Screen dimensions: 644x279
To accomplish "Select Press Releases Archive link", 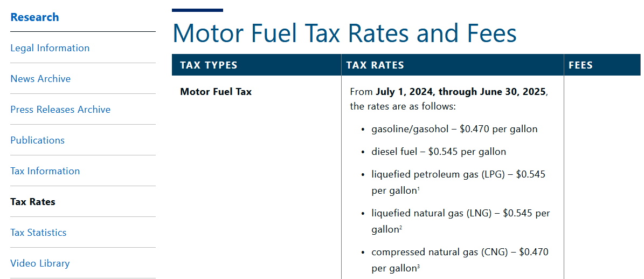I will pos(60,110).
